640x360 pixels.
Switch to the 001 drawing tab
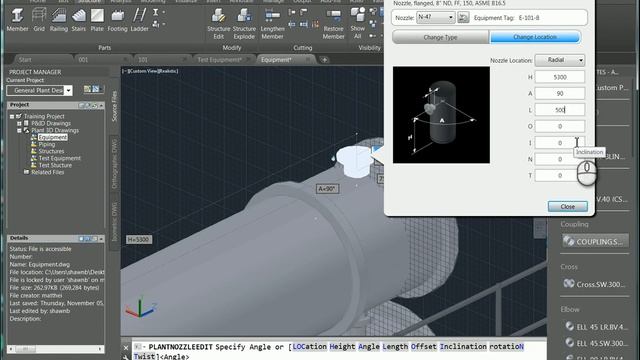click(x=83, y=60)
